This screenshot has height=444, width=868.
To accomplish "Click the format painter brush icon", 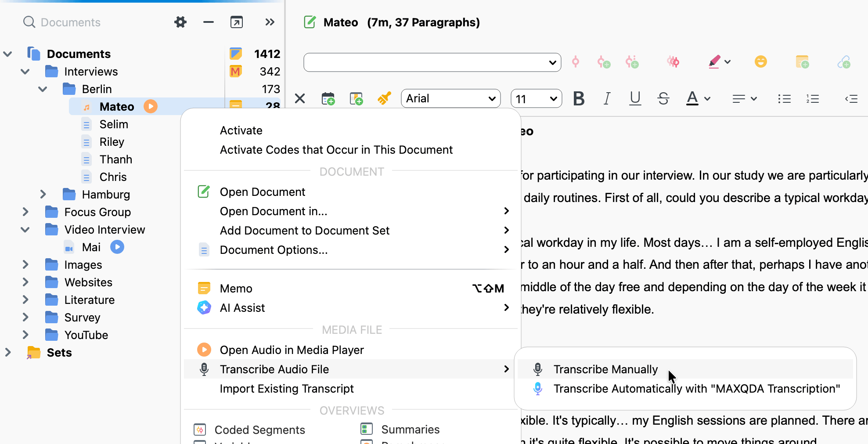I will tap(384, 98).
